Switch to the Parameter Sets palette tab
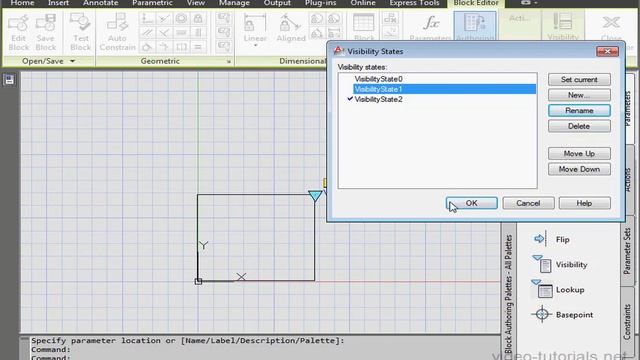Screen dimensions: 640x360 pos(627,251)
